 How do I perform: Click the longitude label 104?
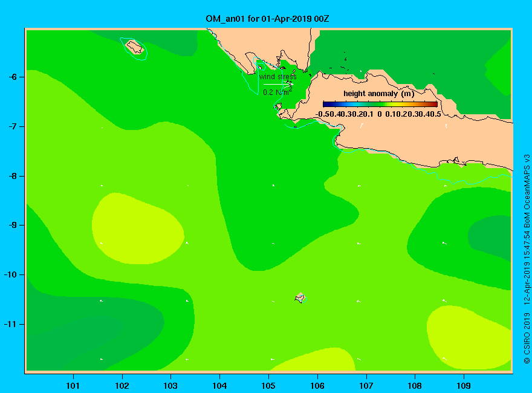pyautogui.click(x=219, y=386)
